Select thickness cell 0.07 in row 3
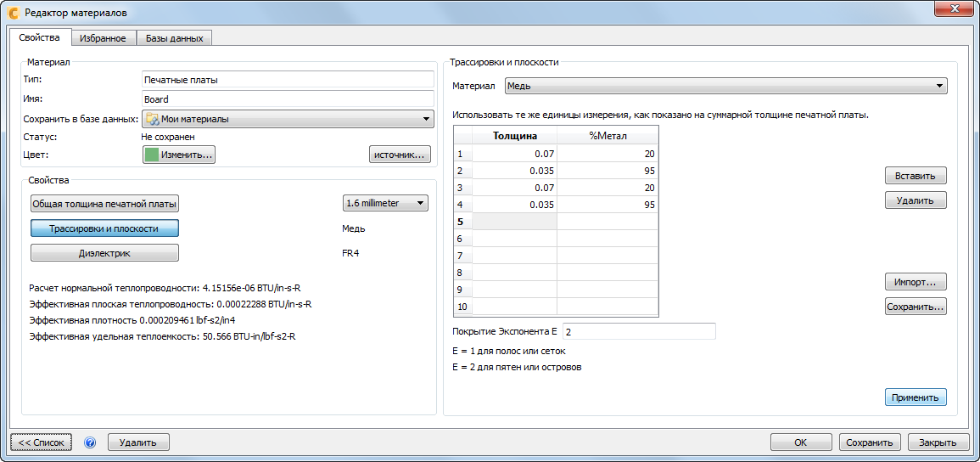 [x=515, y=188]
